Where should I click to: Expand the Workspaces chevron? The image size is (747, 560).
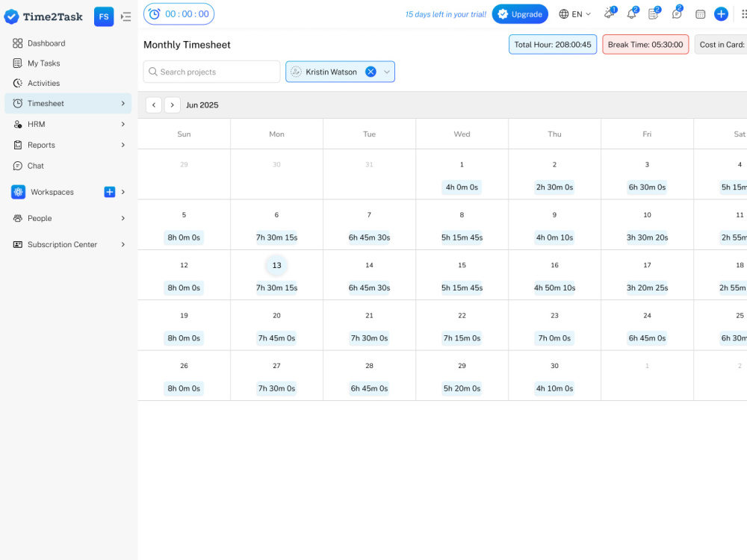[x=123, y=192]
